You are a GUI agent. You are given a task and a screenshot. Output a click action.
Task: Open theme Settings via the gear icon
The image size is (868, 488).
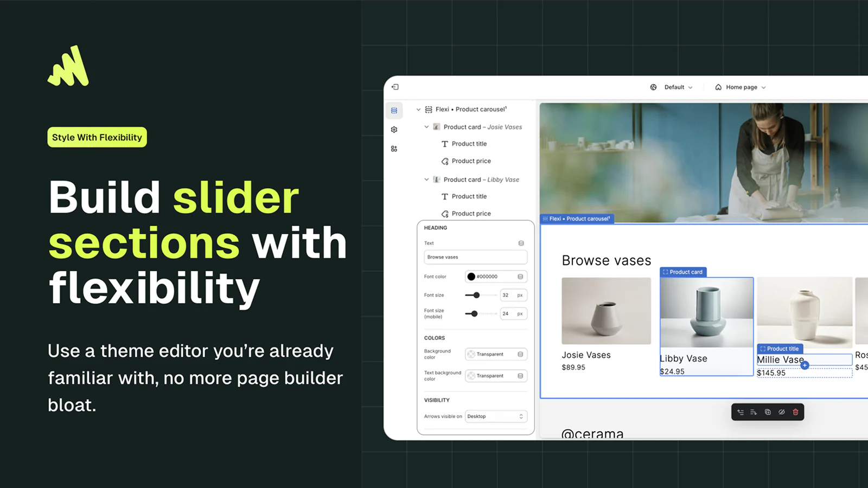tap(394, 129)
